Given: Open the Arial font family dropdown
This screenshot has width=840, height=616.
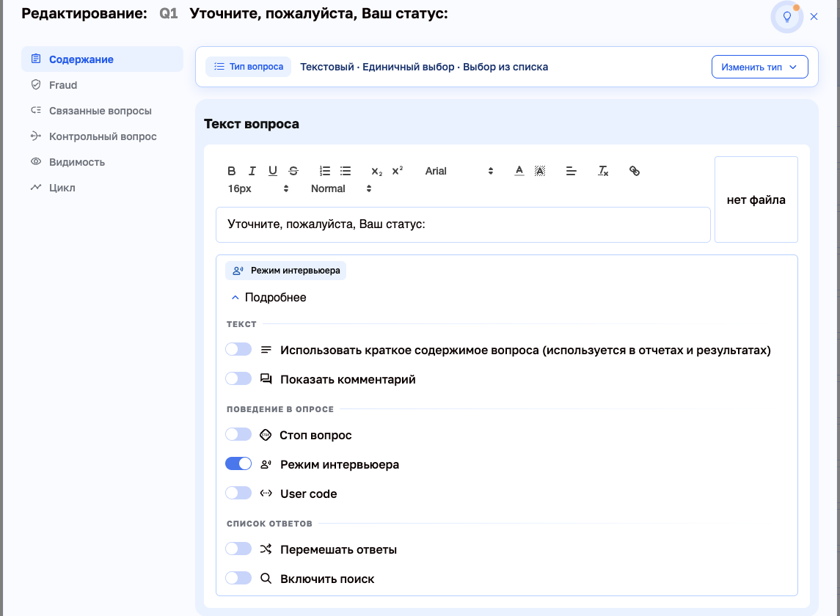Looking at the screenshot, I should click(459, 171).
